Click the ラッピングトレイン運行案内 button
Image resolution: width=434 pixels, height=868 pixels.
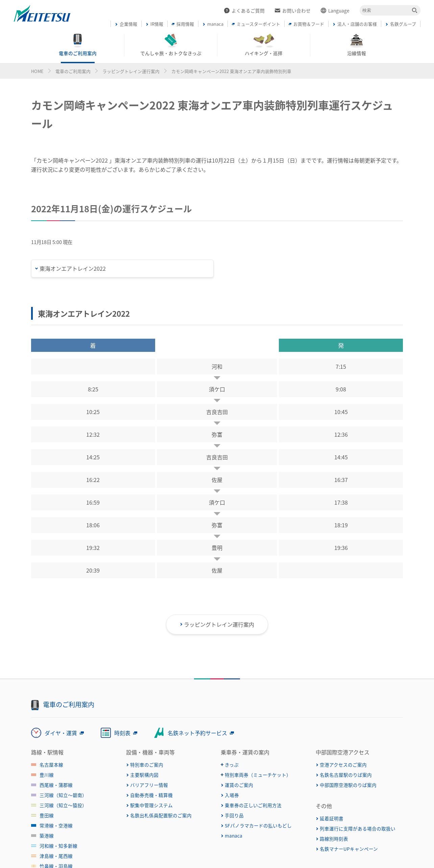click(217, 625)
